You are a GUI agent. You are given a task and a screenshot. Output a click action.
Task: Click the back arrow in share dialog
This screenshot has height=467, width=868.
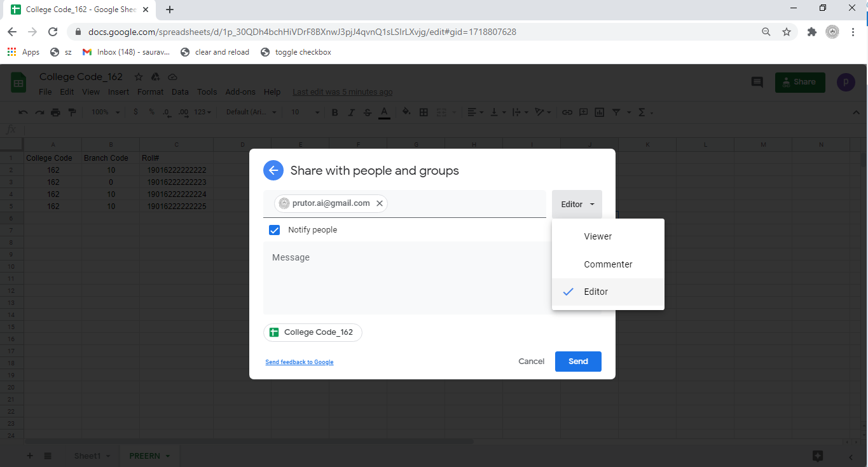[273, 170]
